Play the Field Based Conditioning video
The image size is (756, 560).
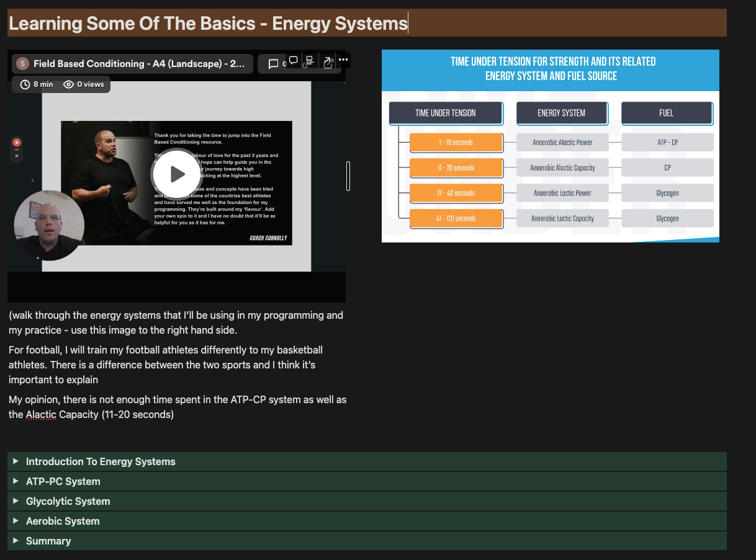176,174
